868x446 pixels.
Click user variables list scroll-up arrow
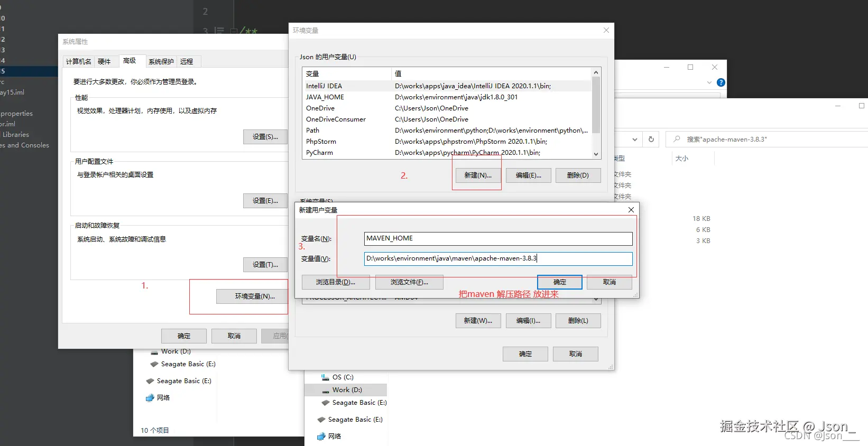[596, 72]
